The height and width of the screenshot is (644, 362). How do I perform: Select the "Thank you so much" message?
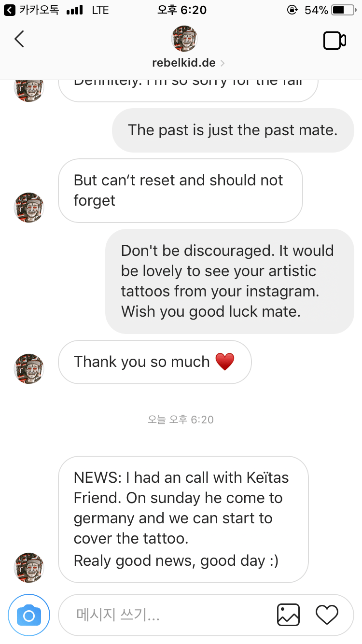[154, 362]
